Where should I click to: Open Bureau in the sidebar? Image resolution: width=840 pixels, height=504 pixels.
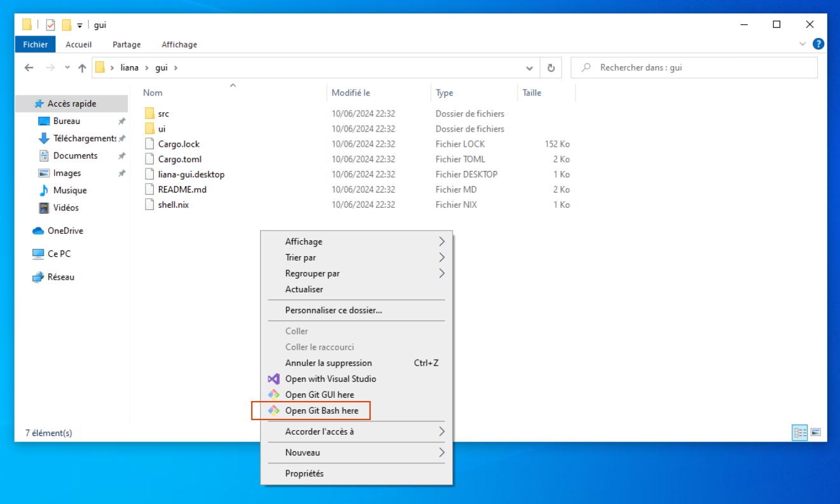[66, 121]
